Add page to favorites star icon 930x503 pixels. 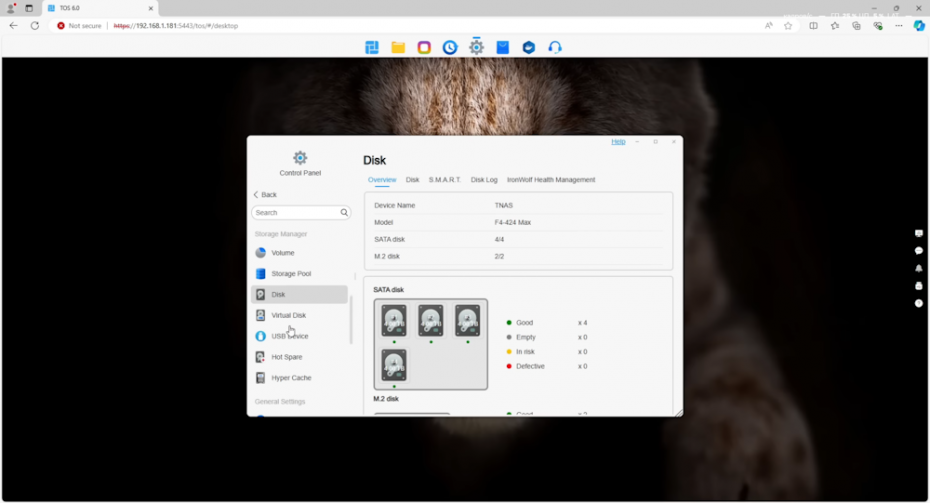click(x=788, y=26)
